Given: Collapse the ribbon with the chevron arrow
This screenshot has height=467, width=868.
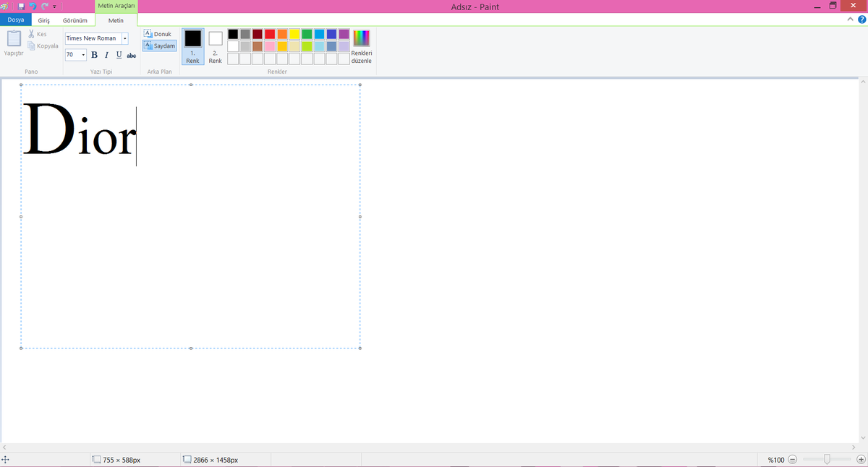Looking at the screenshot, I should click(x=851, y=20).
